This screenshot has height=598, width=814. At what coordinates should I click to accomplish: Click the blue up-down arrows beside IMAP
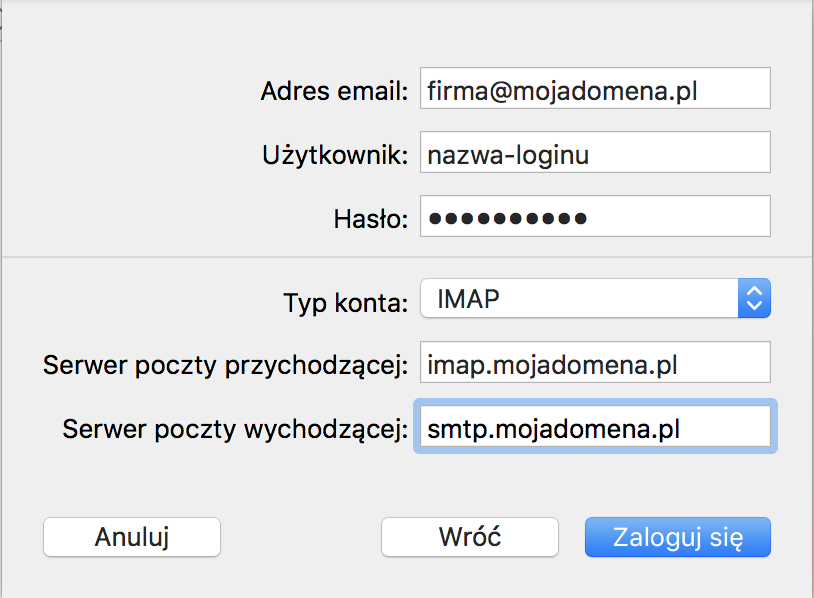pos(754,298)
